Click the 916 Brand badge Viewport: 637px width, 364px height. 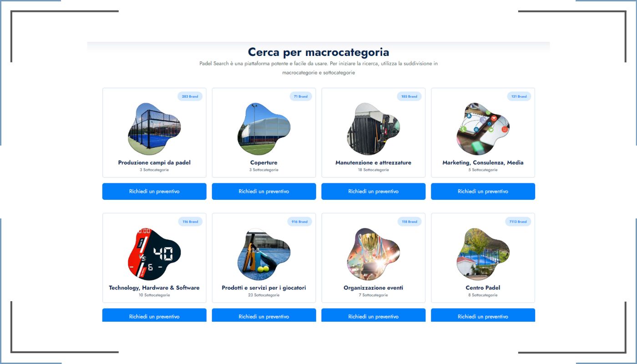pyautogui.click(x=300, y=222)
